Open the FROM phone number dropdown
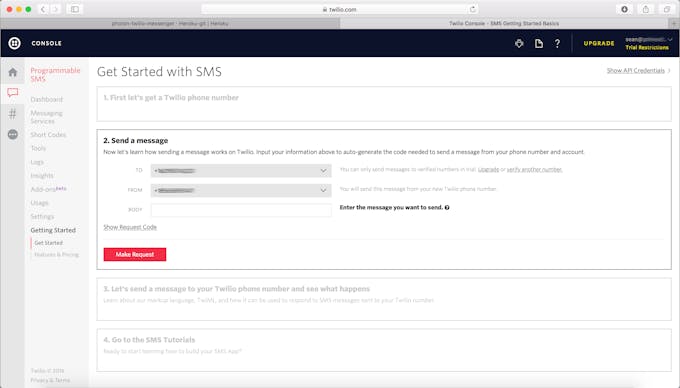This screenshot has height=388, width=680. [x=241, y=190]
